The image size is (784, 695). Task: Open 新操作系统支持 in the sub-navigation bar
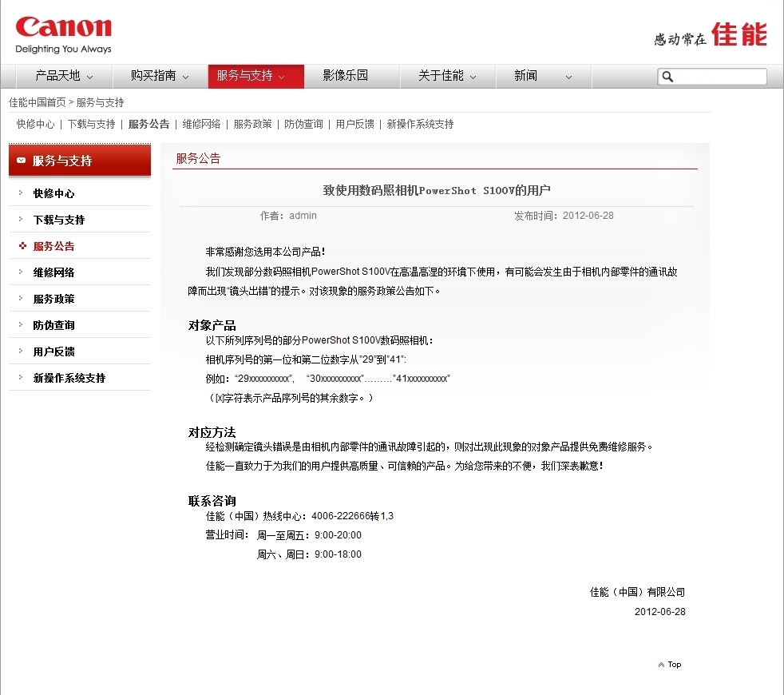pos(420,124)
